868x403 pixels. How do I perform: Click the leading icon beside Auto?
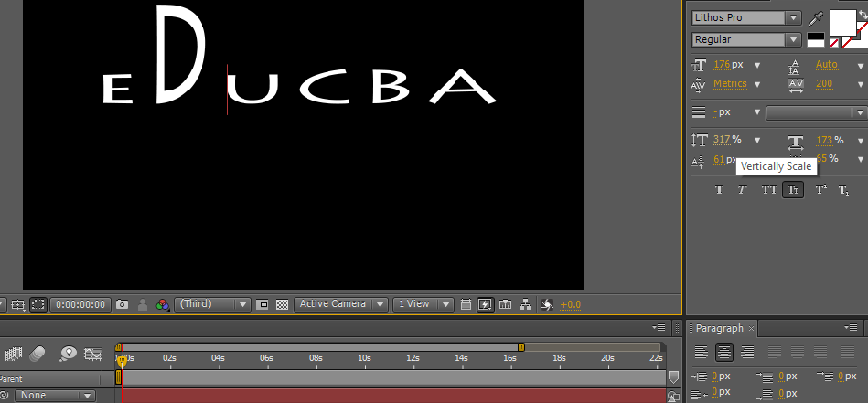[x=795, y=68]
